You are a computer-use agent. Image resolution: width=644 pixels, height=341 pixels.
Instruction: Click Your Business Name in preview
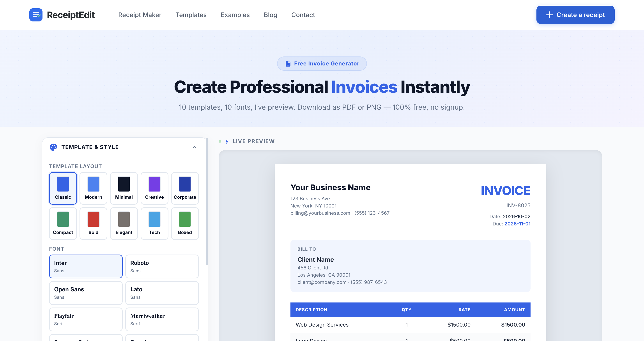330,187
